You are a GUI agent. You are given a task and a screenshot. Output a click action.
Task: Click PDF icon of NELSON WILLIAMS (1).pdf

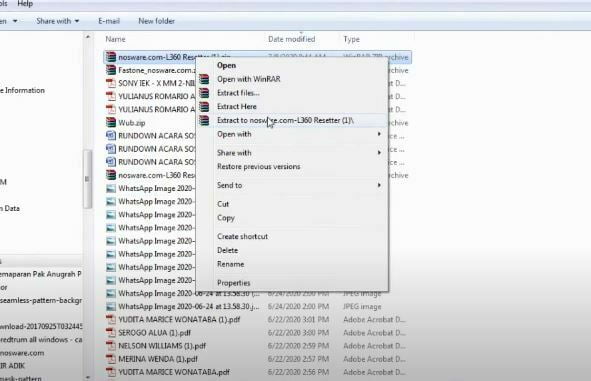(x=111, y=346)
